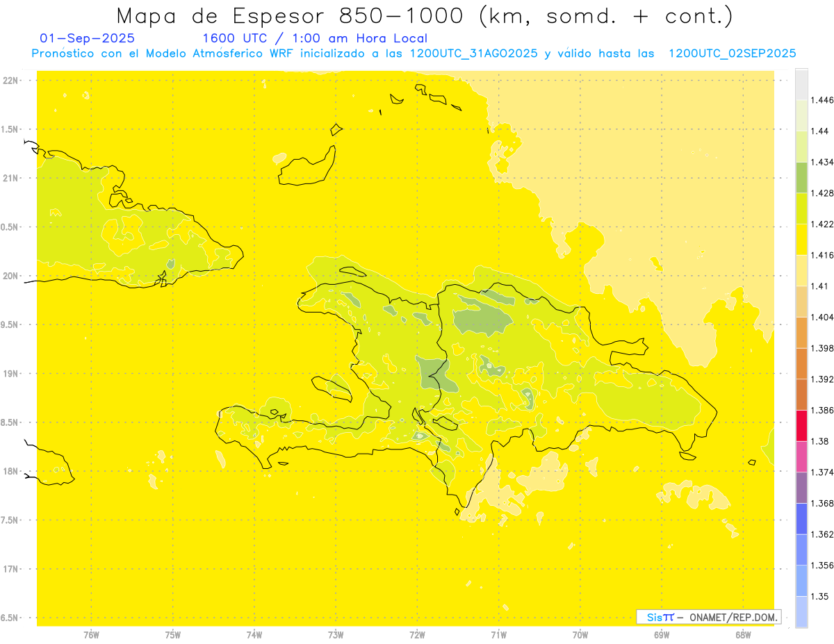The width and height of the screenshot is (834, 644).
Task: Click the 17N latitude label
Action: click(10, 569)
